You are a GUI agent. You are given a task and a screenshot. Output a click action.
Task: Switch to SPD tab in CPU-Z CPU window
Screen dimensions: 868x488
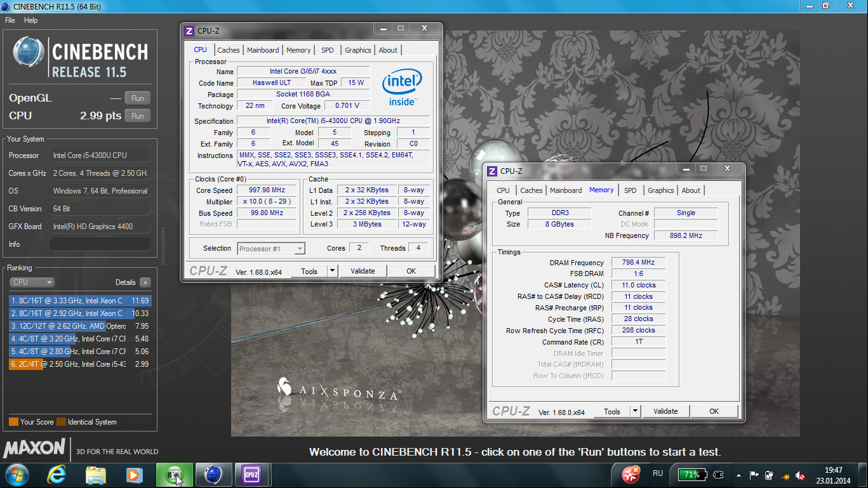tap(327, 50)
